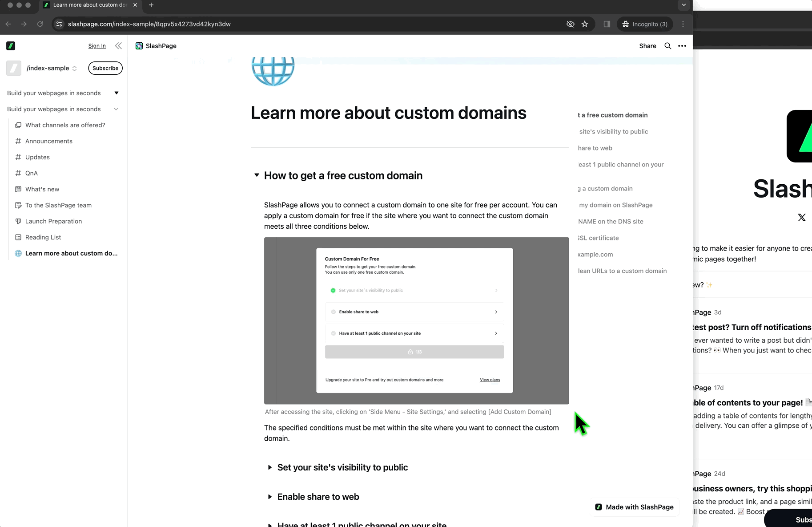Collapse the sidebar with double chevron icon
The height and width of the screenshot is (527, 812).
point(118,46)
